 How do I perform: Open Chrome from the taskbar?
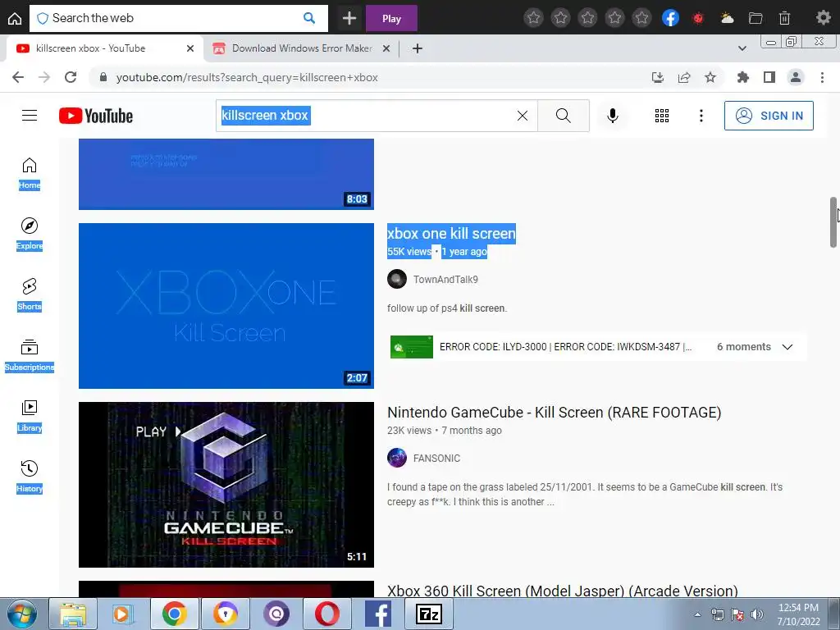[x=174, y=614]
